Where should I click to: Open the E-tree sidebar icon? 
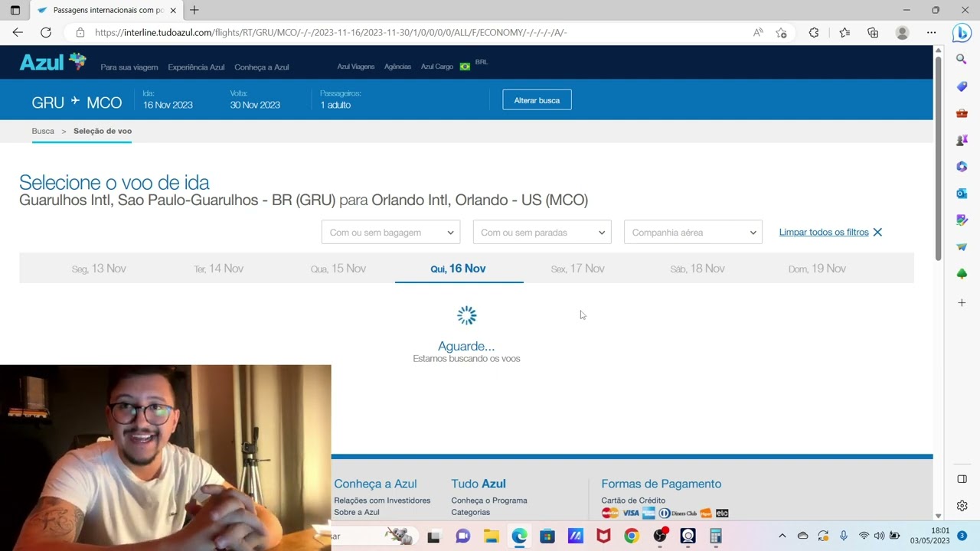click(x=962, y=274)
